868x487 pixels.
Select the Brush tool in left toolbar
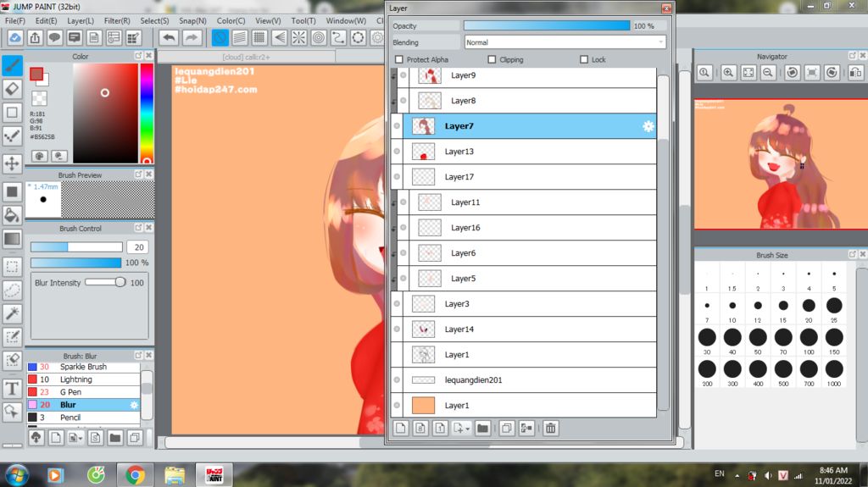click(12, 65)
